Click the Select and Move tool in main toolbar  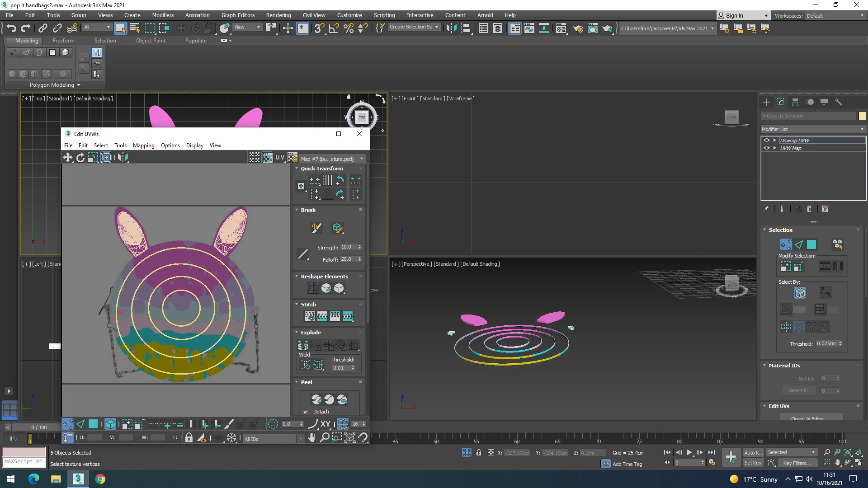(181, 28)
